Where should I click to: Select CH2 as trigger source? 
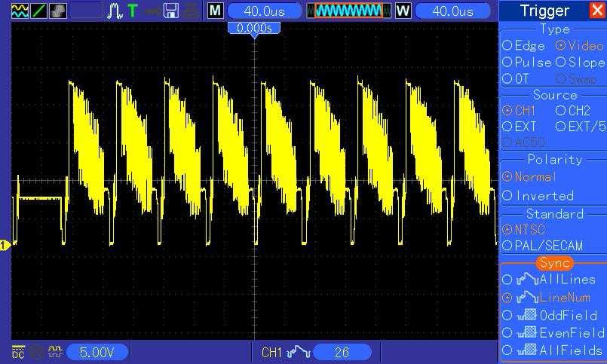pyautogui.click(x=573, y=111)
